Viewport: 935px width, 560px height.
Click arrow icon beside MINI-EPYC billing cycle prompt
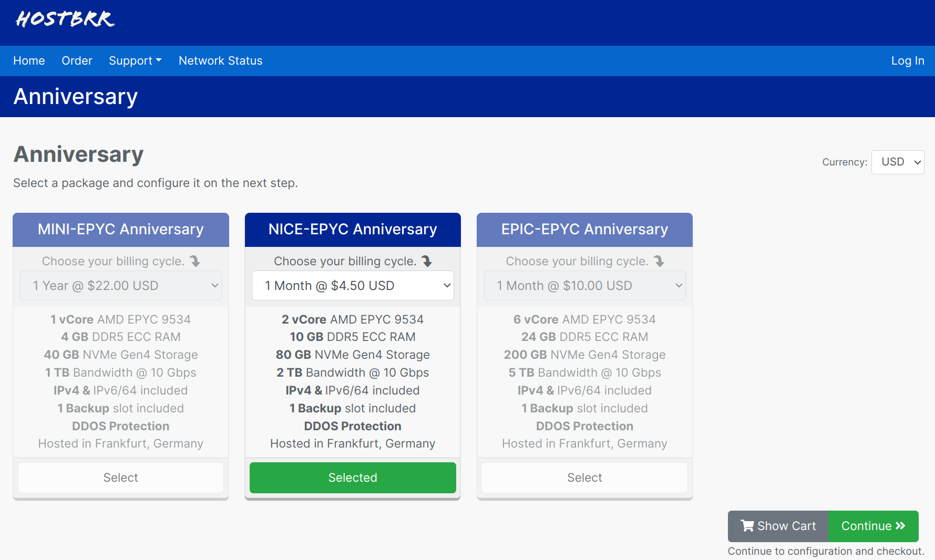[195, 261]
